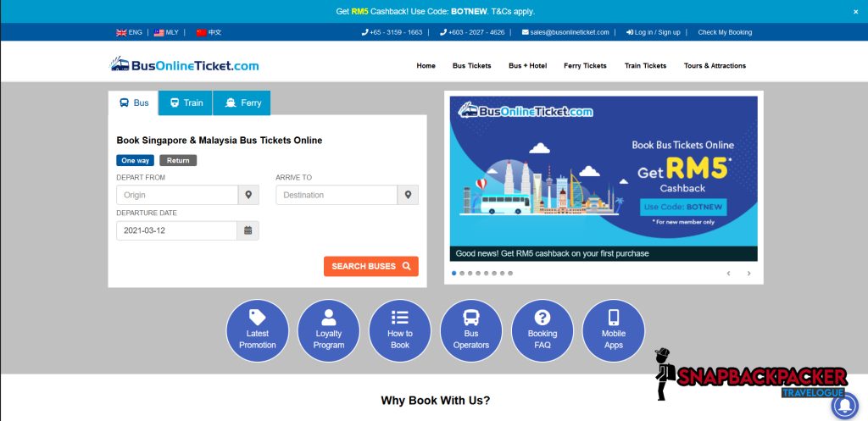Click the destination location pin icon

click(408, 195)
